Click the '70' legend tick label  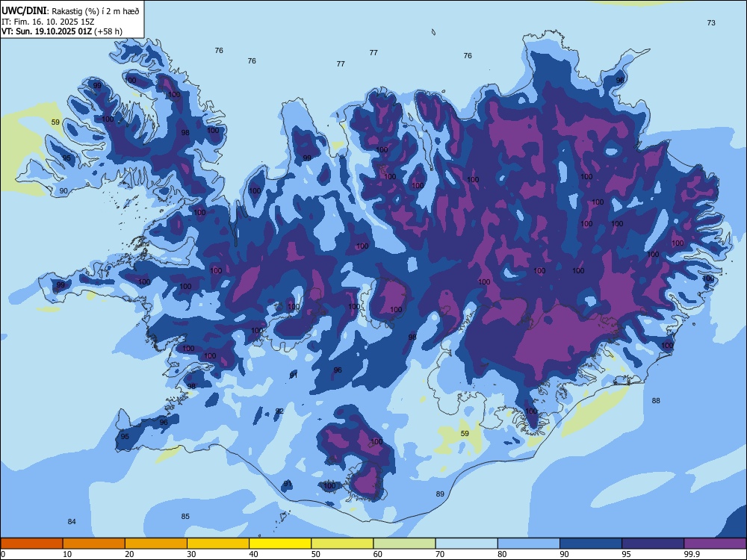click(x=440, y=554)
